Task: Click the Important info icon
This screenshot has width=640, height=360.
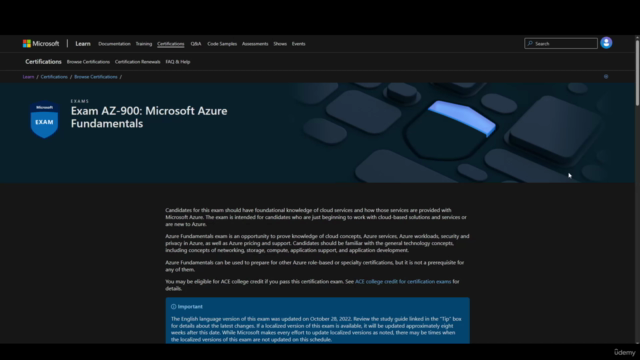Action: 173,307
